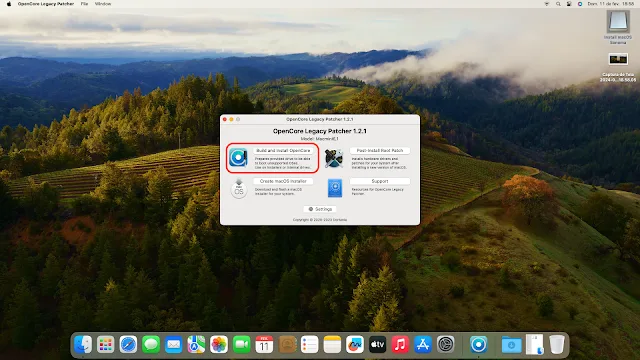Open Notes from the dock
The width and height of the screenshot is (640, 360).
(x=332, y=344)
